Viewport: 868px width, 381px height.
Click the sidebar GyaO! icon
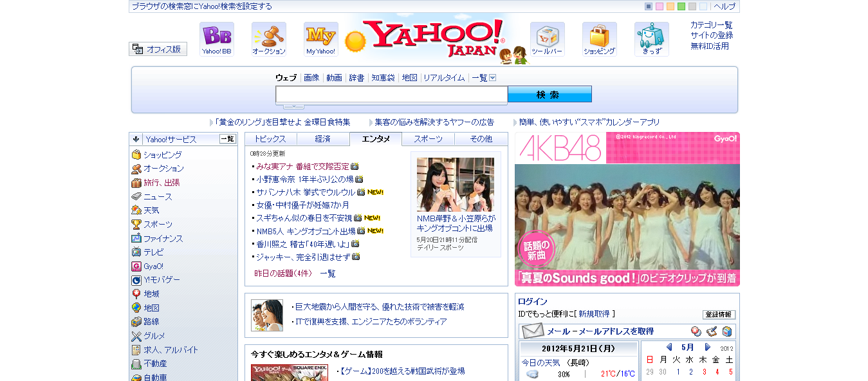136,266
